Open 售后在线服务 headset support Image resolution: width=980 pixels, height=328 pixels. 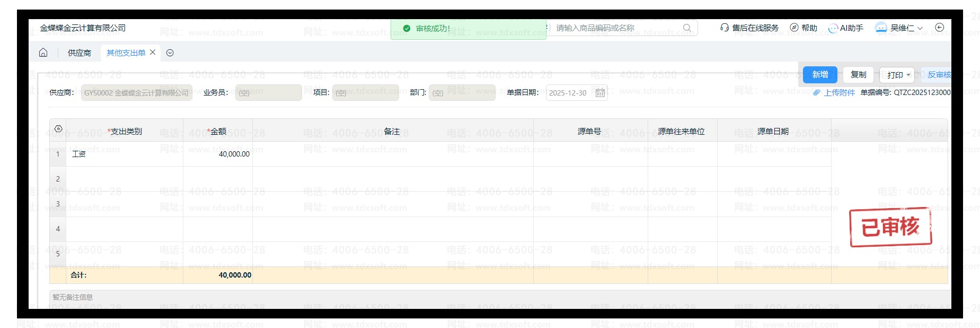749,28
